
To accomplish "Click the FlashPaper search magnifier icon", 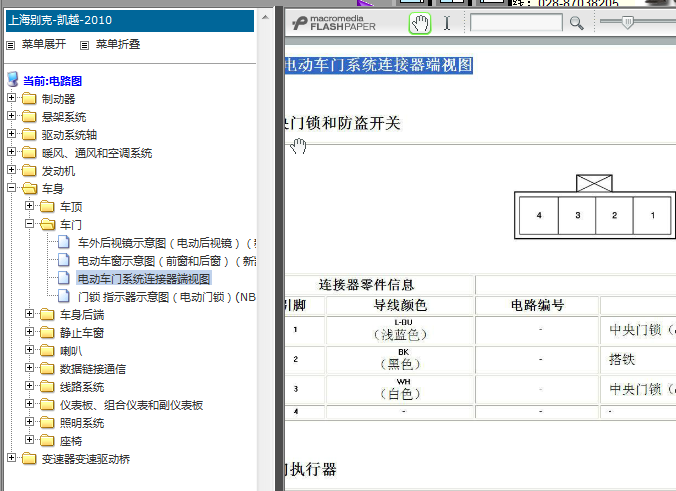I will pos(576,23).
